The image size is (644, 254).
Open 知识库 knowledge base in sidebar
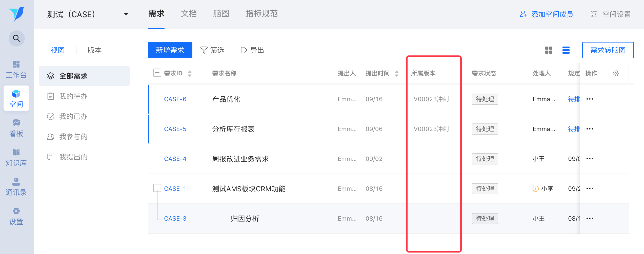point(16,157)
